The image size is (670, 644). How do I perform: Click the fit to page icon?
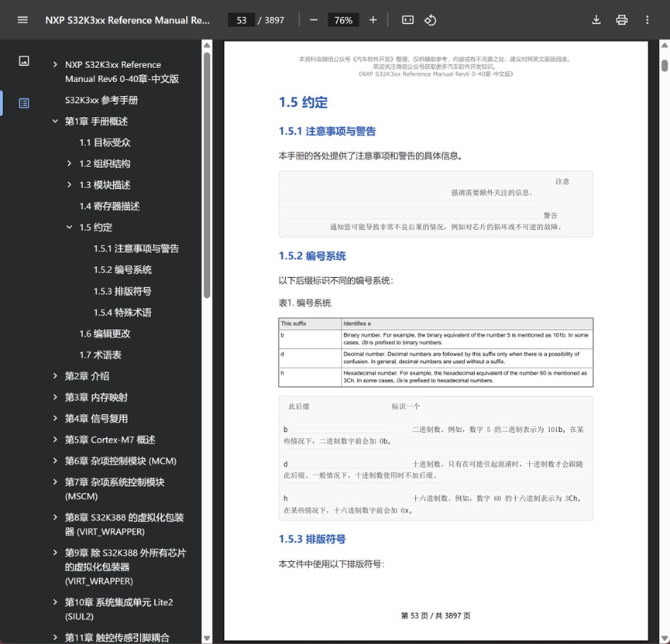[407, 20]
